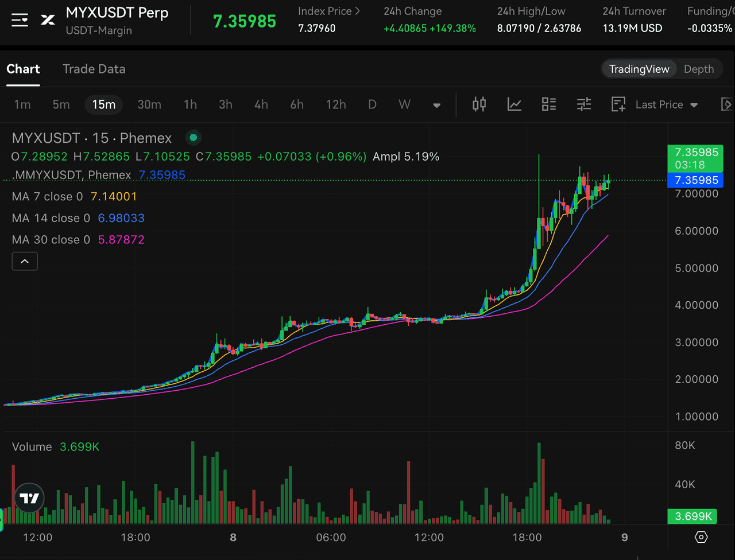Select the 30m timeframe
735x560 pixels.
(x=149, y=104)
